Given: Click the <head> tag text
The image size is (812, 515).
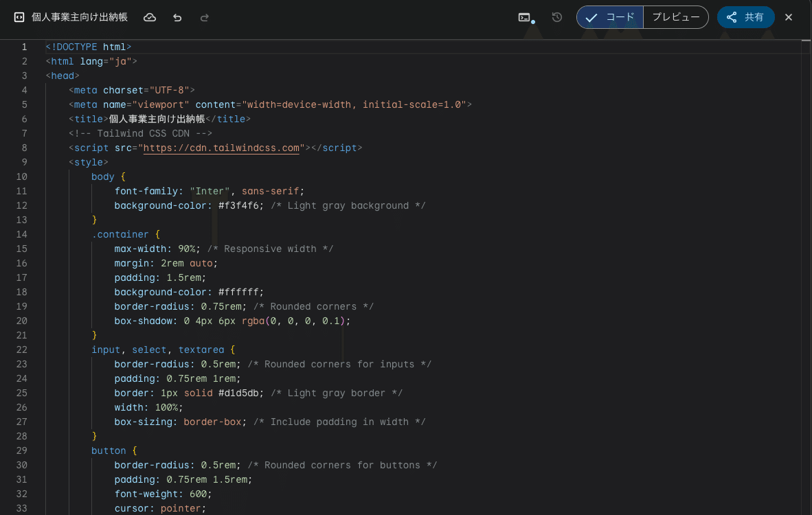Looking at the screenshot, I should [x=63, y=76].
